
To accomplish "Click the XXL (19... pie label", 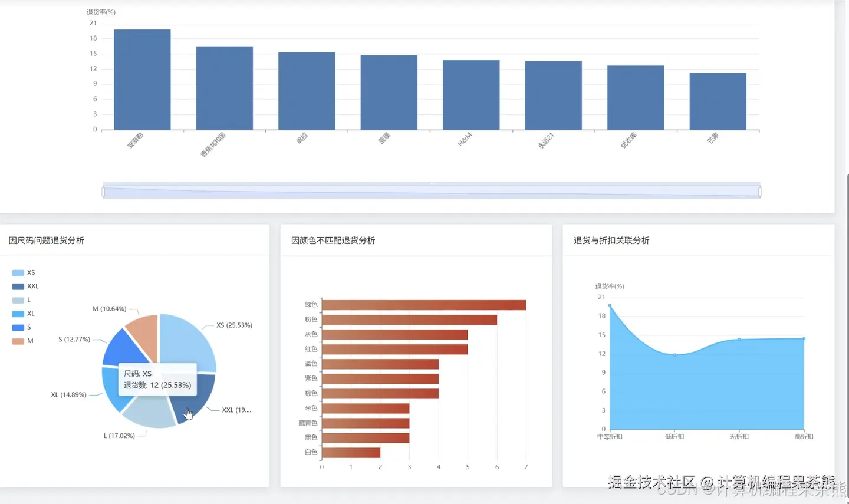I will (236, 410).
